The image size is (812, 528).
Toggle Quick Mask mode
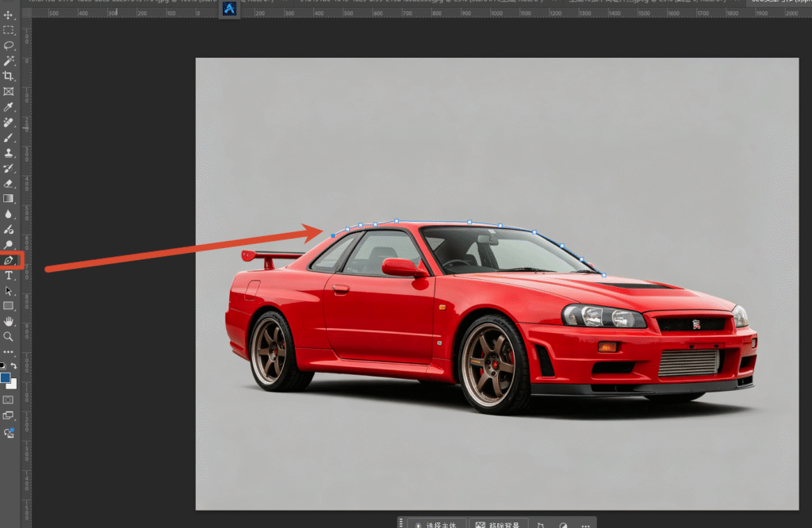(x=8, y=400)
